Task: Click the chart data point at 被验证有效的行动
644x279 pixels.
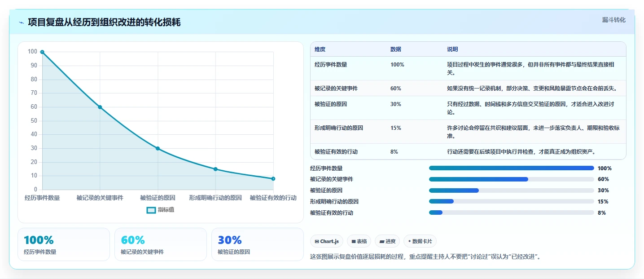Action: [x=273, y=179]
